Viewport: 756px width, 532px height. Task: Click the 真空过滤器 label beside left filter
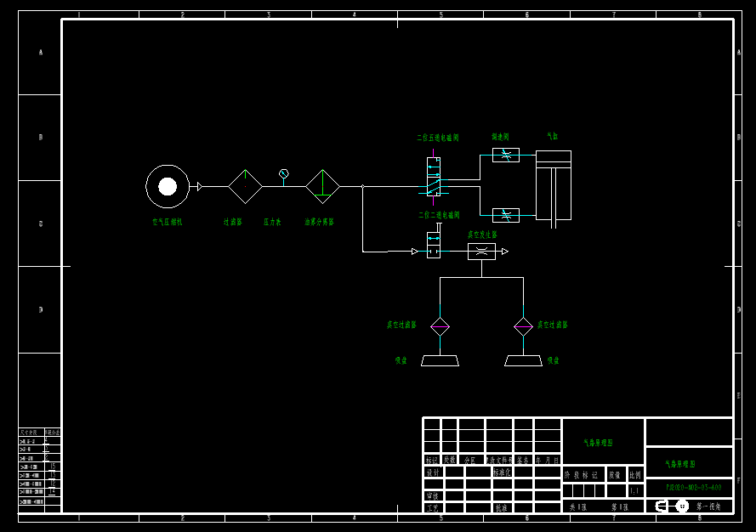[x=401, y=325]
